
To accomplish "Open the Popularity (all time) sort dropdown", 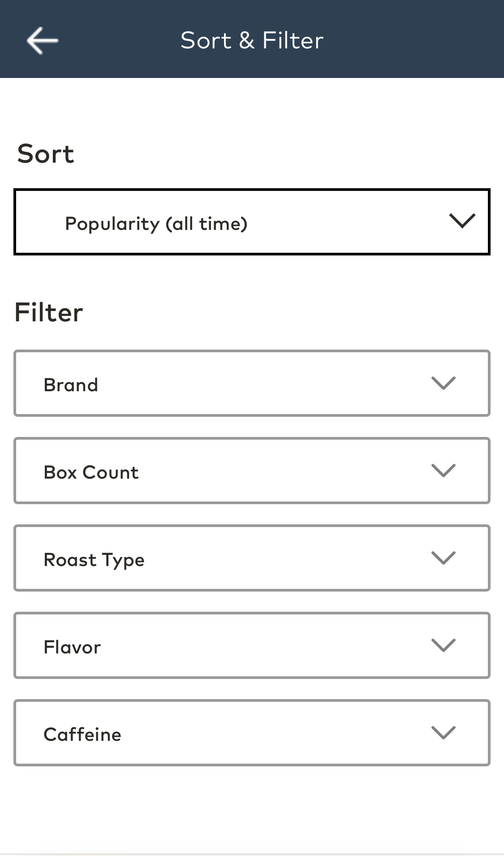I will tap(252, 221).
